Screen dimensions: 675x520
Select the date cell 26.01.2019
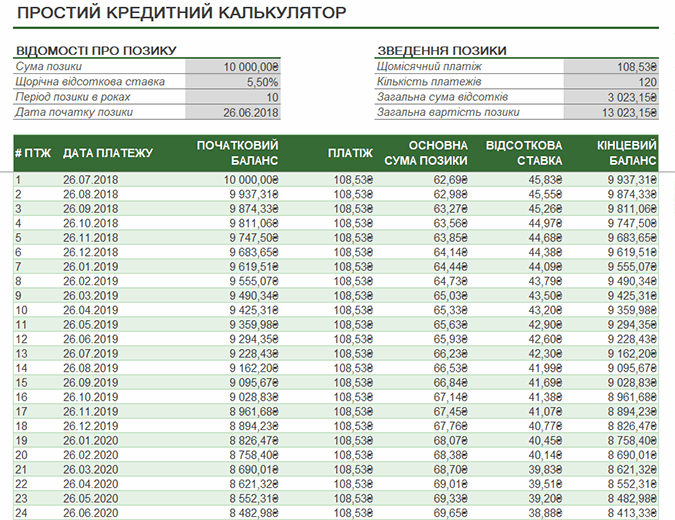(x=90, y=268)
